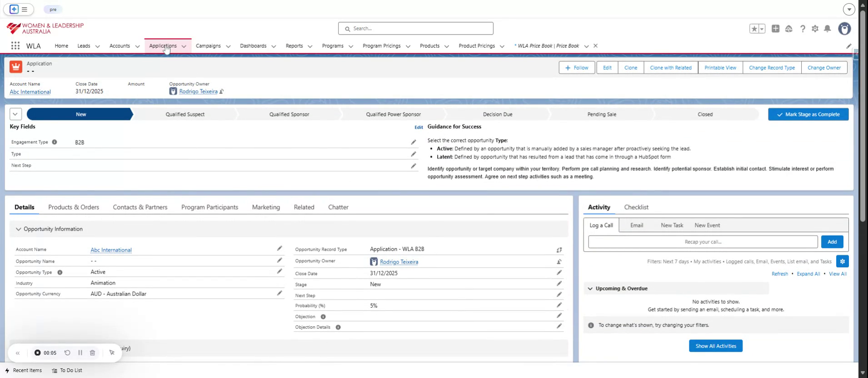Edit Account Name pencil in Details
868x378 pixels.
click(279, 249)
